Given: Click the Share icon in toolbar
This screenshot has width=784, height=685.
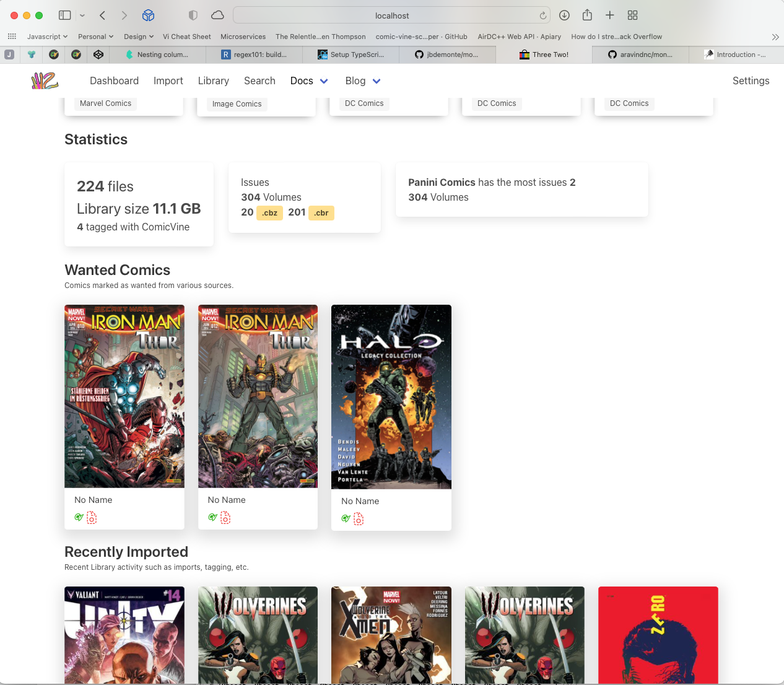Looking at the screenshot, I should click(587, 15).
